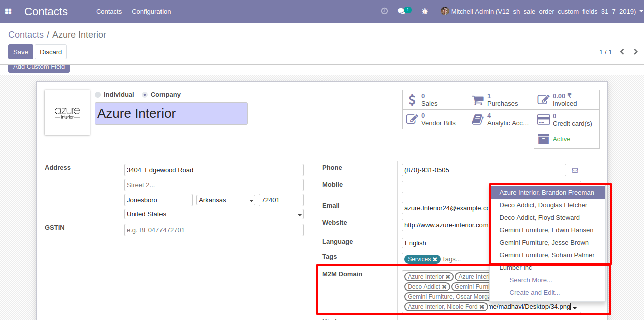Click the envelope icon beside Phone
Image resolution: width=644 pixels, height=320 pixels.
point(575,170)
